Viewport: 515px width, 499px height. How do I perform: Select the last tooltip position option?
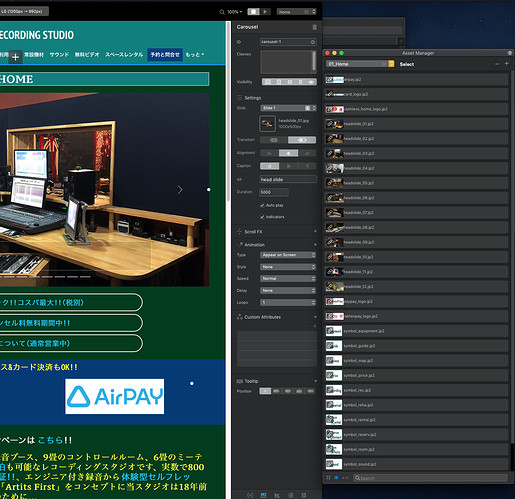(310, 391)
